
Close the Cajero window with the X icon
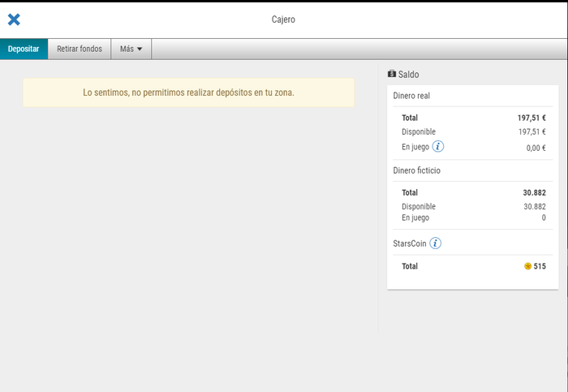click(14, 19)
